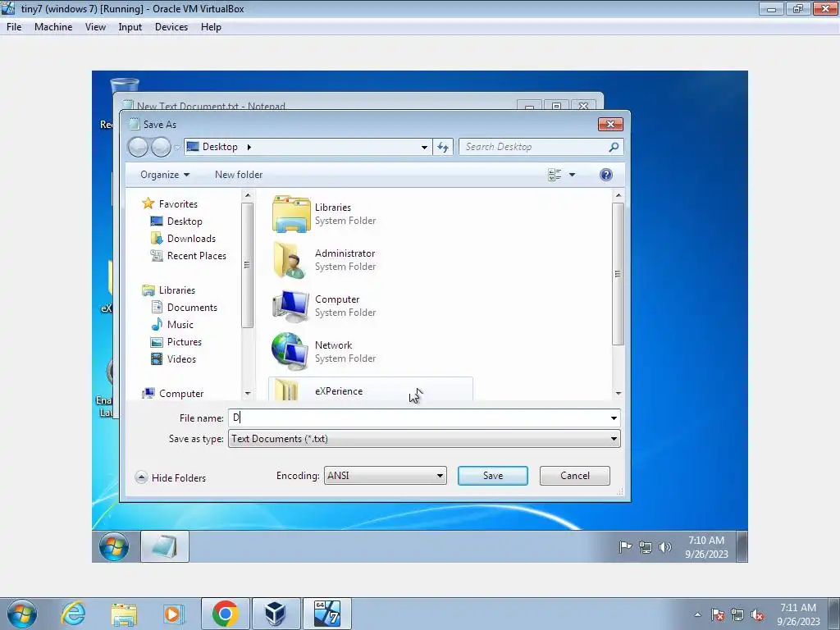840x630 pixels.
Task: Switch to Google Chrome on host taskbar
Action: coord(225,614)
